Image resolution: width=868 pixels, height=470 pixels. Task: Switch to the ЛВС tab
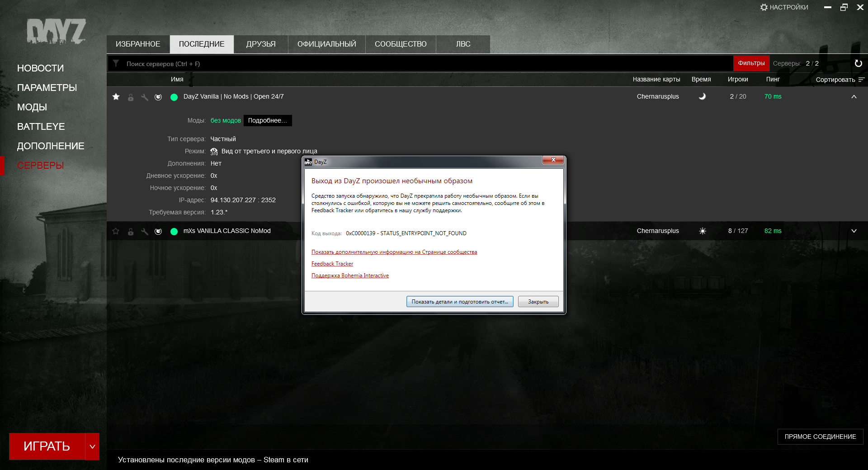pos(463,44)
